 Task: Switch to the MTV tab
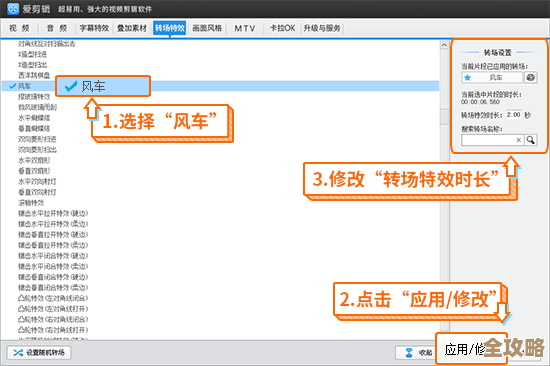(x=245, y=28)
